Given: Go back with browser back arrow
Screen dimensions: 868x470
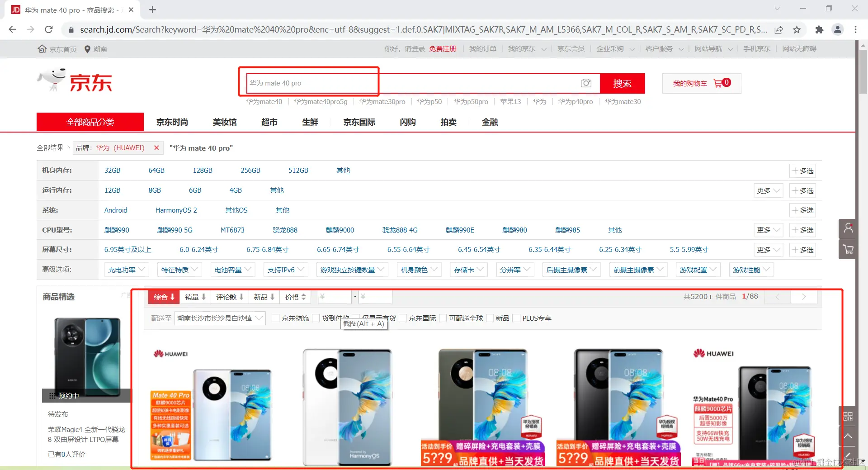Looking at the screenshot, I should [13, 29].
